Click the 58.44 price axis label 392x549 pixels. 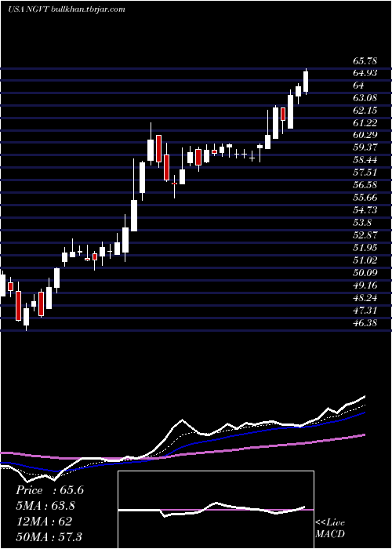365,160
